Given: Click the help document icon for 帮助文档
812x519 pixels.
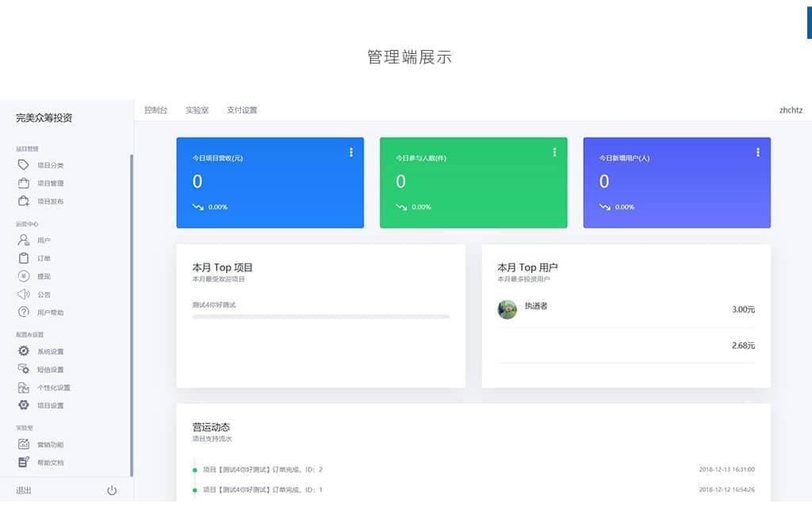Looking at the screenshot, I should pyautogui.click(x=23, y=462).
